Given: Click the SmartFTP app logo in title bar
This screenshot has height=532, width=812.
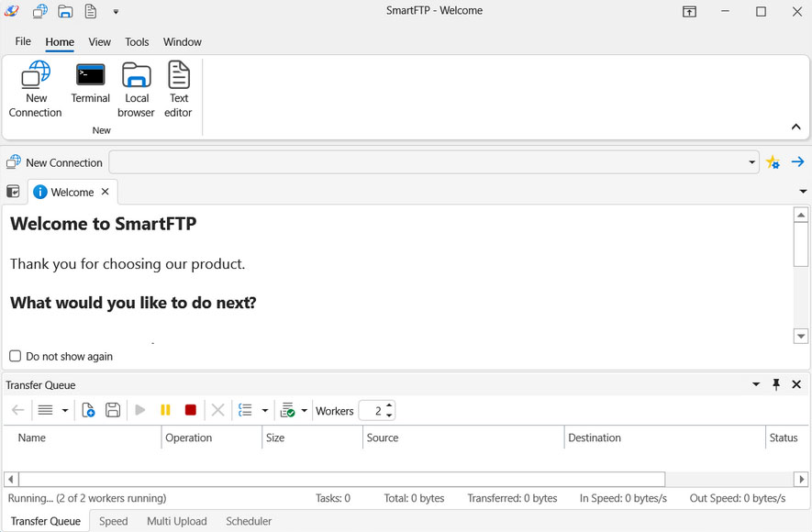Looking at the screenshot, I should [11, 11].
